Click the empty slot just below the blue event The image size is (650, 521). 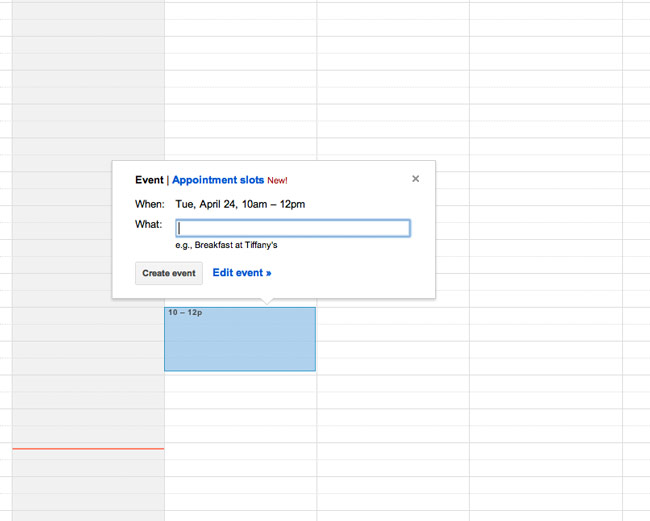[x=240, y=383]
